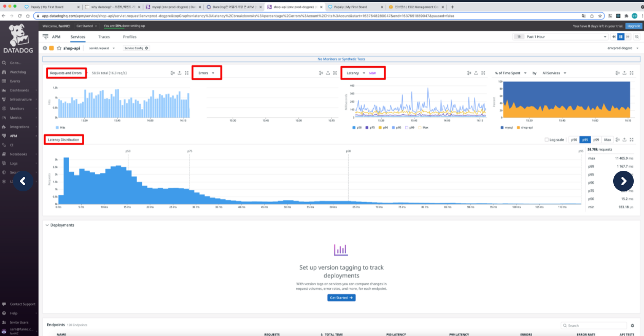This screenshot has width=644, height=336.
Task: Collapse the Deployments section
Action: 47,225
